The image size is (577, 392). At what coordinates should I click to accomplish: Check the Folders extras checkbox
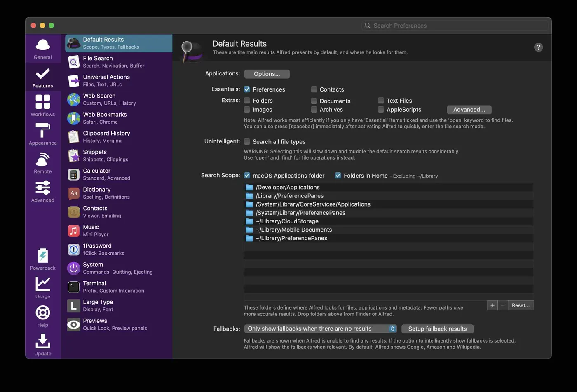click(247, 100)
